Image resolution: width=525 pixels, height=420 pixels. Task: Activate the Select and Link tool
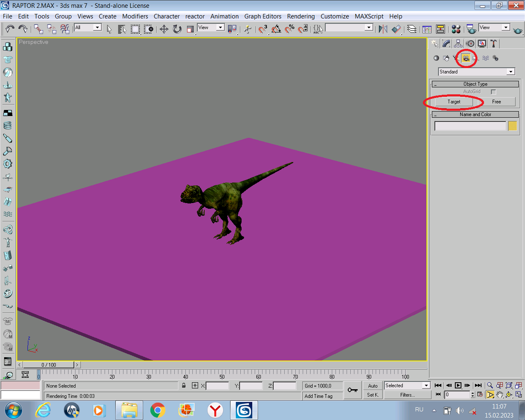(x=39, y=29)
